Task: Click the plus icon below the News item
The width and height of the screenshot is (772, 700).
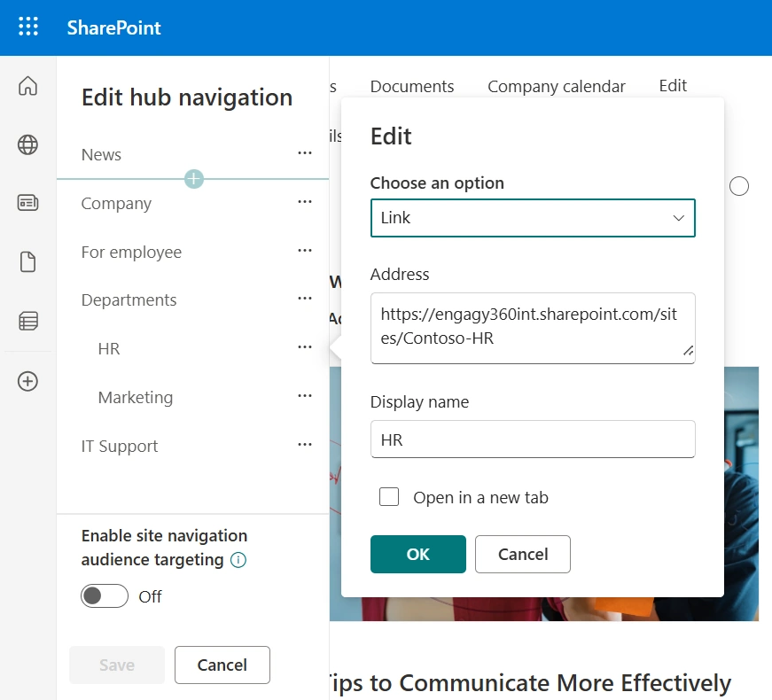Action: pyautogui.click(x=193, y=179)
